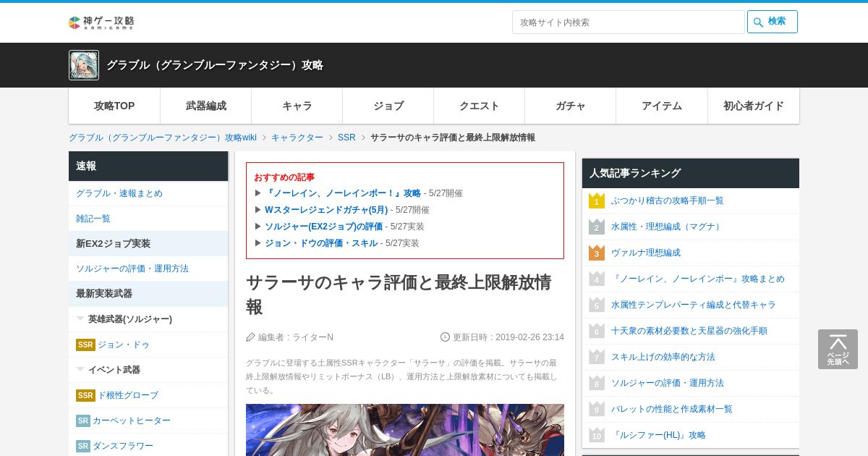Open the ガチャ navigation tab
The height and width of the screenshot is (456, 868).
click(x=571, y=106)
